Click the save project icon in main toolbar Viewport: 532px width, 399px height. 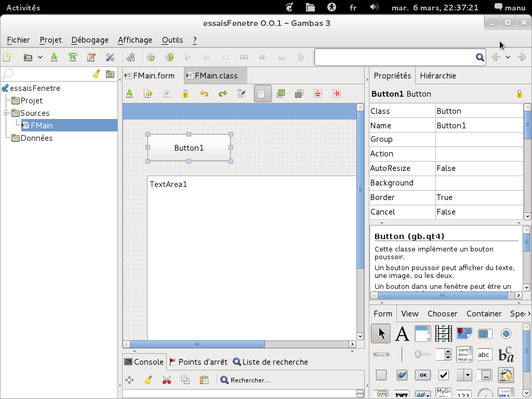point(54,57)
